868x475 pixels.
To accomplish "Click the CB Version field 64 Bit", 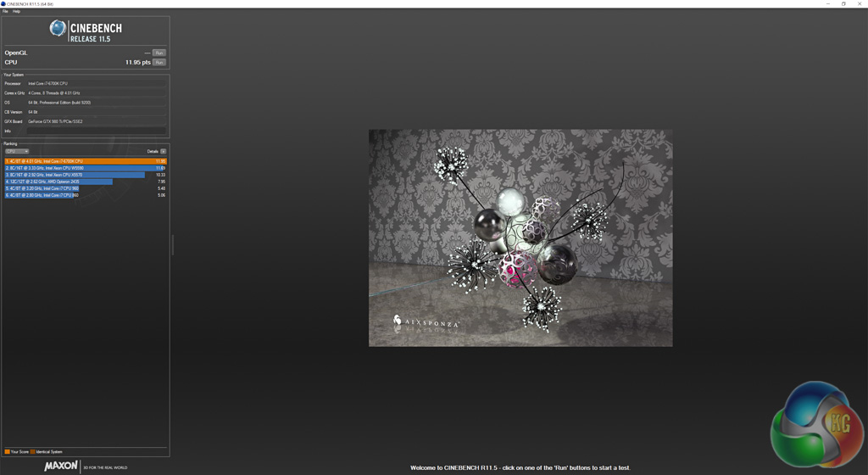I will click(97, 112).
